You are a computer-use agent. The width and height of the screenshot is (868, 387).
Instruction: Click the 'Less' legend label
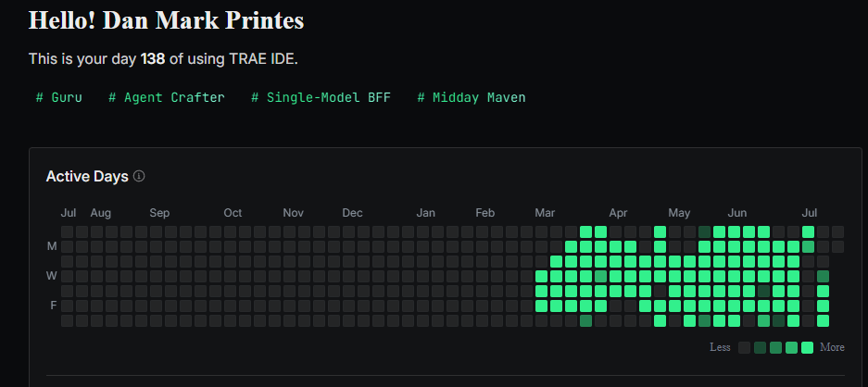point(720,348)
